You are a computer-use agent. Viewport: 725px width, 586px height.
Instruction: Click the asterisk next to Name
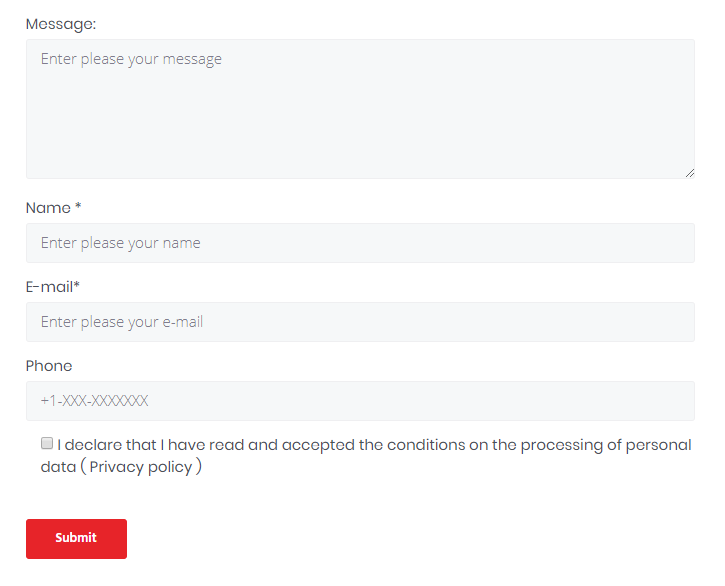point(78,207)
